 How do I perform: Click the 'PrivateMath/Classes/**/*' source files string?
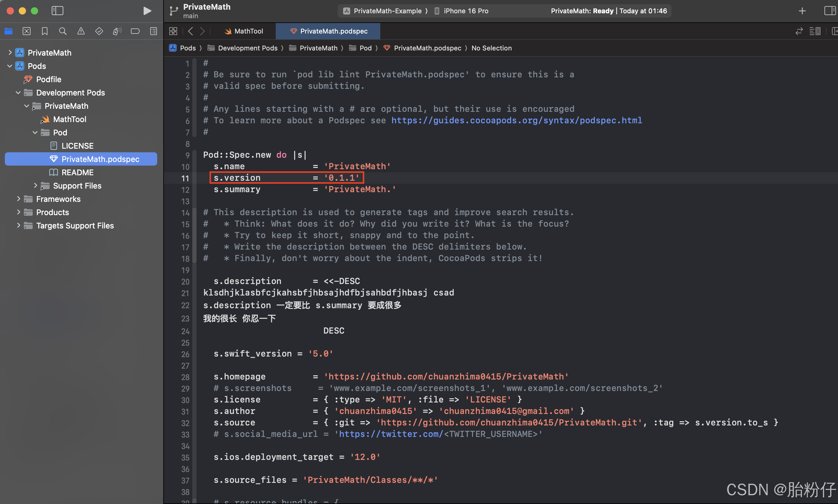[x=370, y=480]
